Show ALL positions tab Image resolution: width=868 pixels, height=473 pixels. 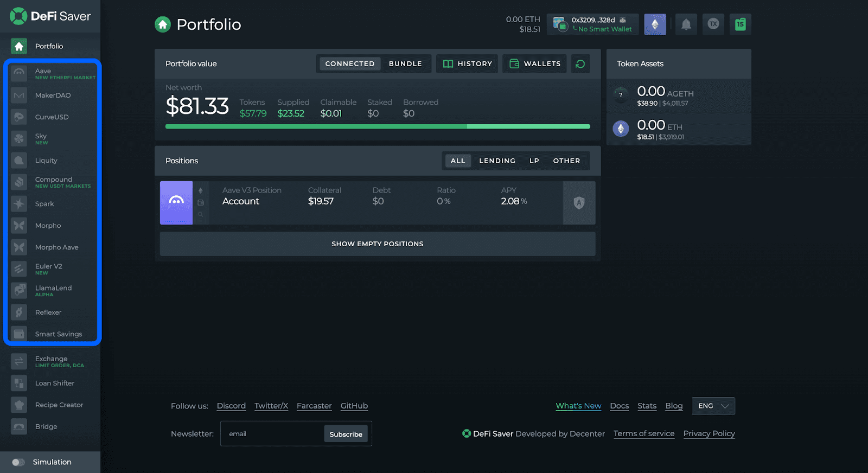(x=458, y=161)
